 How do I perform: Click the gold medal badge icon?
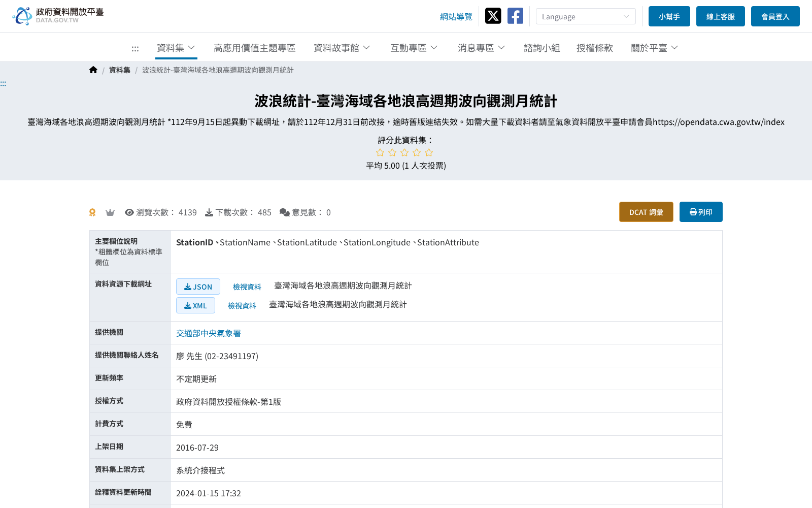click(92, 212)
